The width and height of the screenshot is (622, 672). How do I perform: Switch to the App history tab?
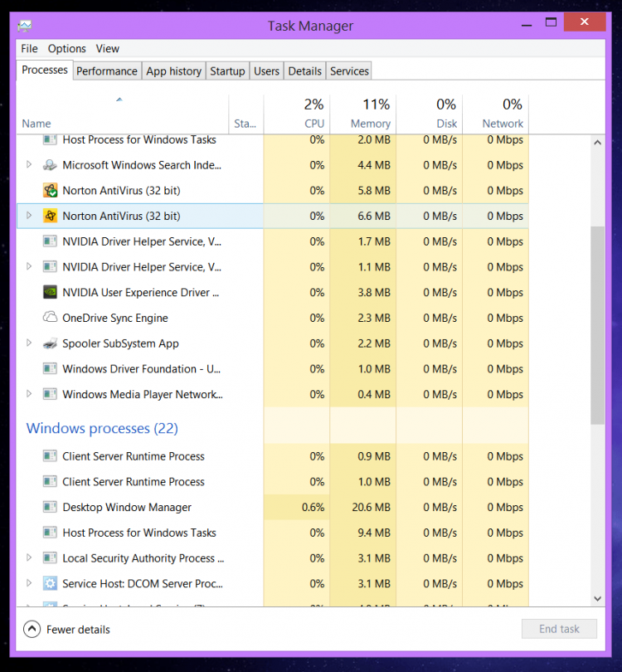tap(173, 71)
